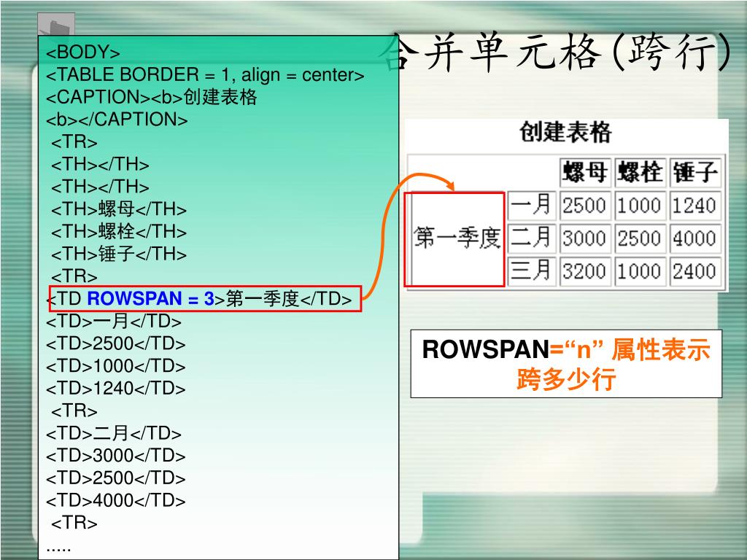
Task: Click the merged 第一季度 cell in the table
Action: pos(454,239)
